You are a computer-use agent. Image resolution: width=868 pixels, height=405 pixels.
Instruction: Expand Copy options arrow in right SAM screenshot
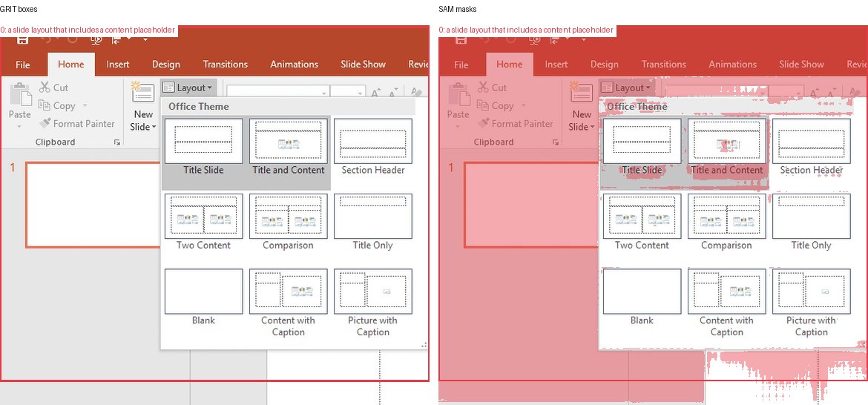(x=523, y=105)
